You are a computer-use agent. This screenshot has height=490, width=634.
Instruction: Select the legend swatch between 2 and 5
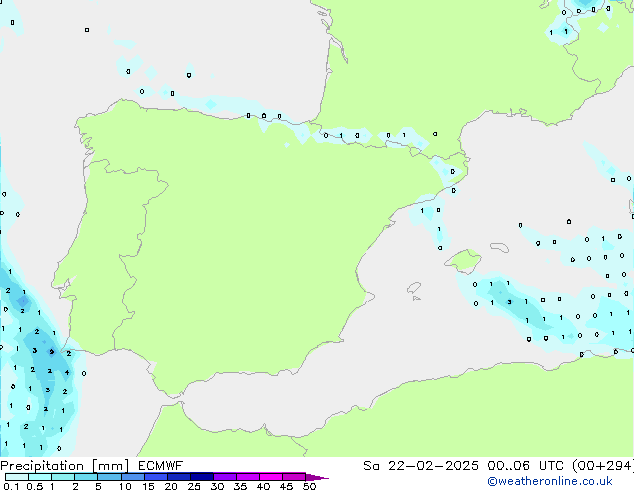coord(86,477)
